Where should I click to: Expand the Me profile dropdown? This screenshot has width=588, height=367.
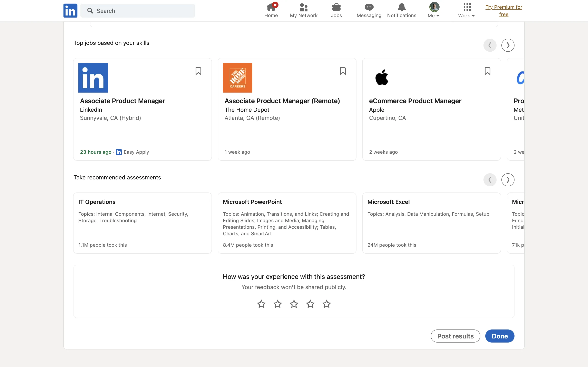pyautogui.click(x=434, y=10)
